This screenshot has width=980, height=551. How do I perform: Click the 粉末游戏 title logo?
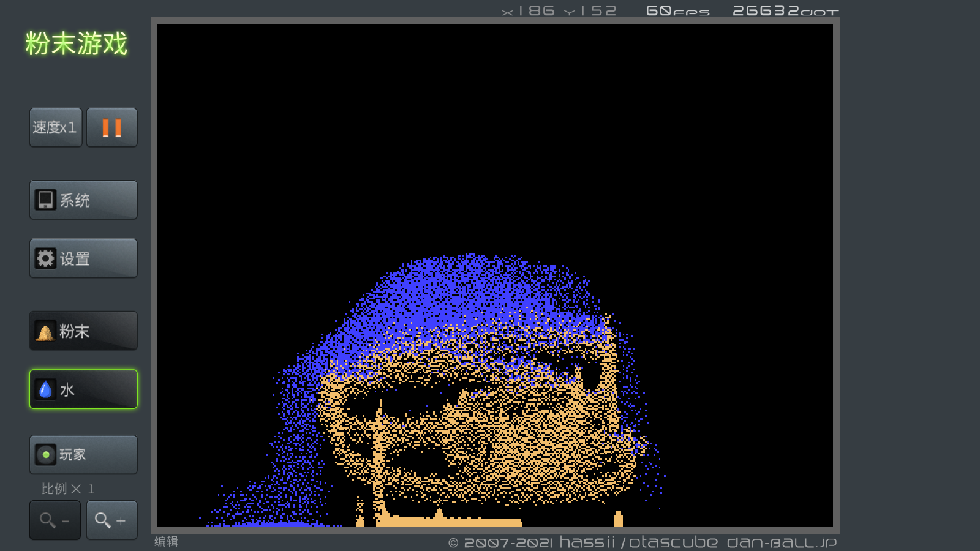coord(77,44)
